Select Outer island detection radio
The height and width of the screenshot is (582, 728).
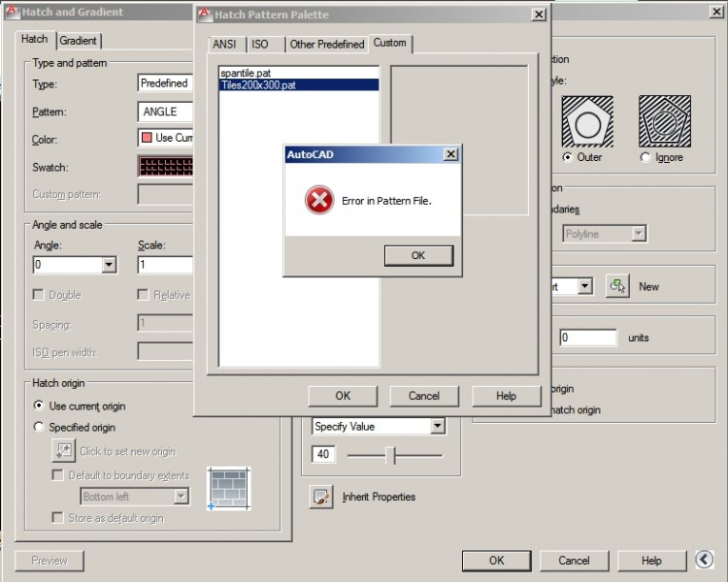pos(568,157)
